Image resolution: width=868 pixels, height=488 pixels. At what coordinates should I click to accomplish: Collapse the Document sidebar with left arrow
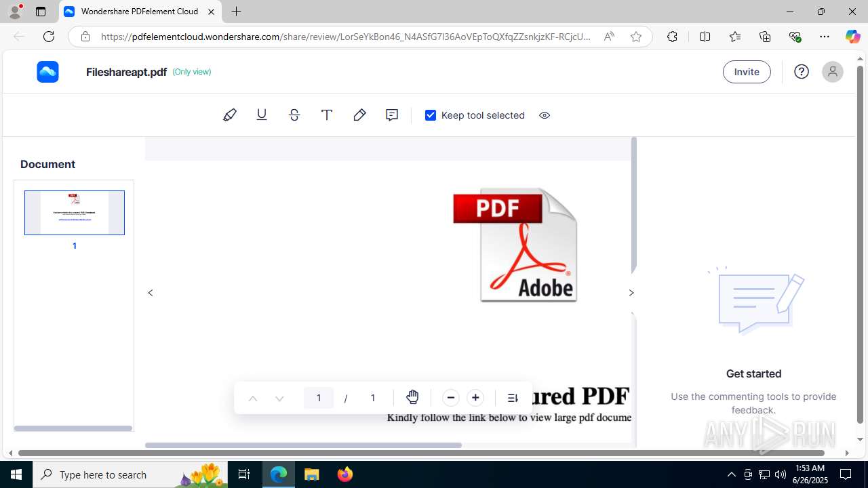click(x=151, y=293)
